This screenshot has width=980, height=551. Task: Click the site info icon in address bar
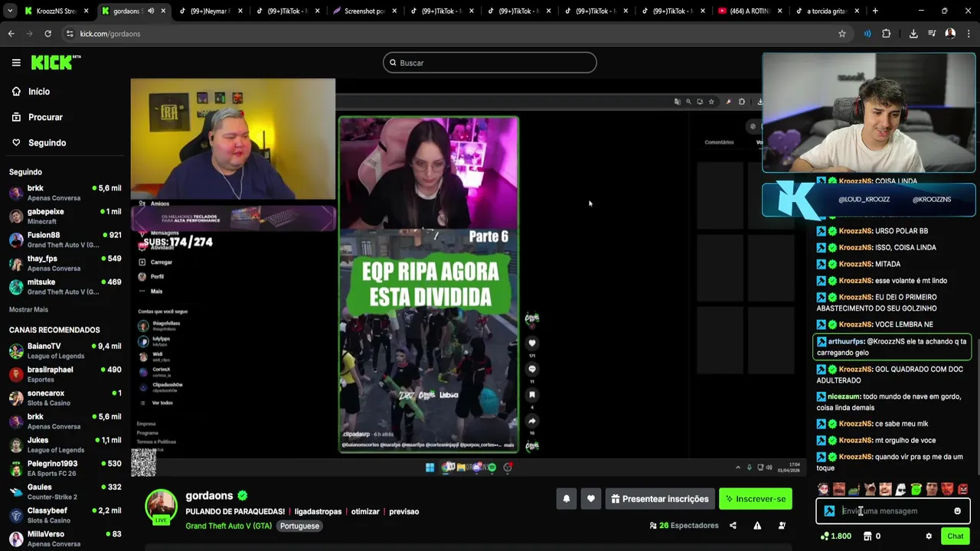70,34
